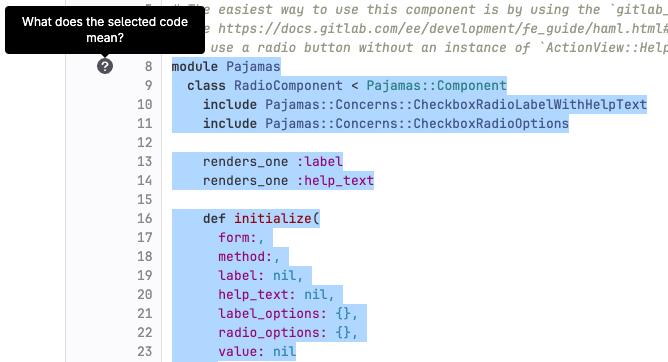Click the 'What does the selected code mean?' tooltip
Viewport: 668px width, 362px height.
click(x=105, y=30)
